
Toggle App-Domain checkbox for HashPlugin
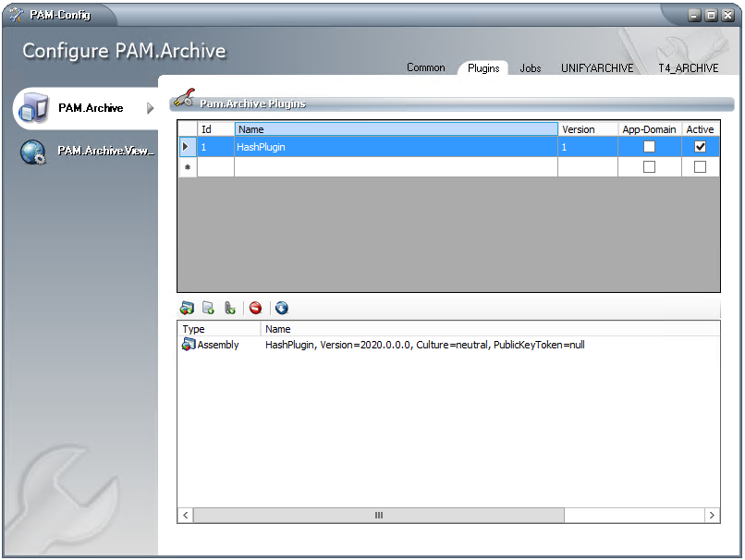coord(649,147)
